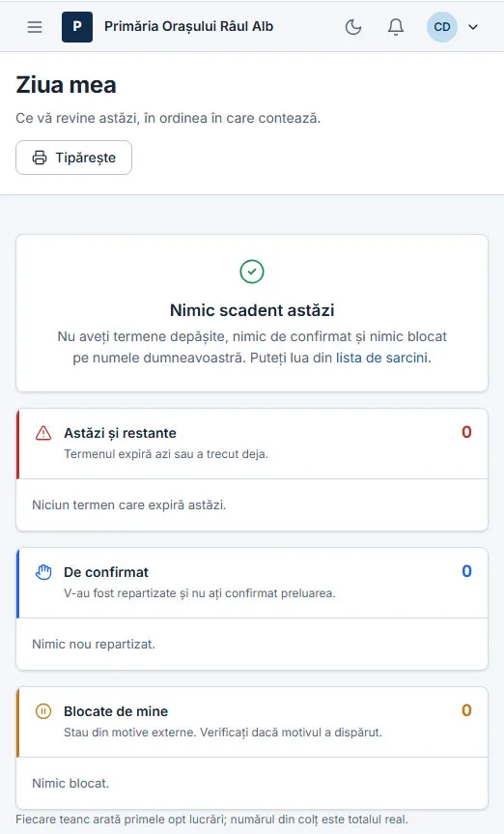
Task: Click the CD user avatar
Action: (442, 27)
